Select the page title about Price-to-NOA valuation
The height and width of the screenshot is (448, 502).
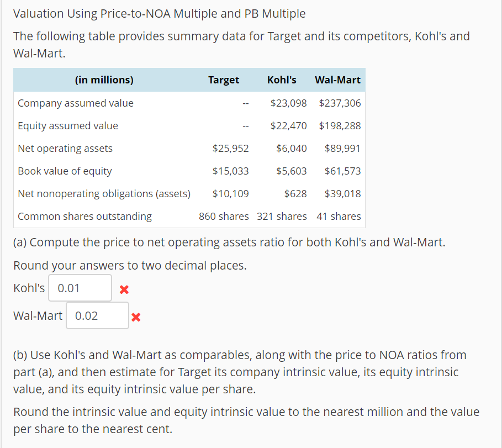point(159,13)
